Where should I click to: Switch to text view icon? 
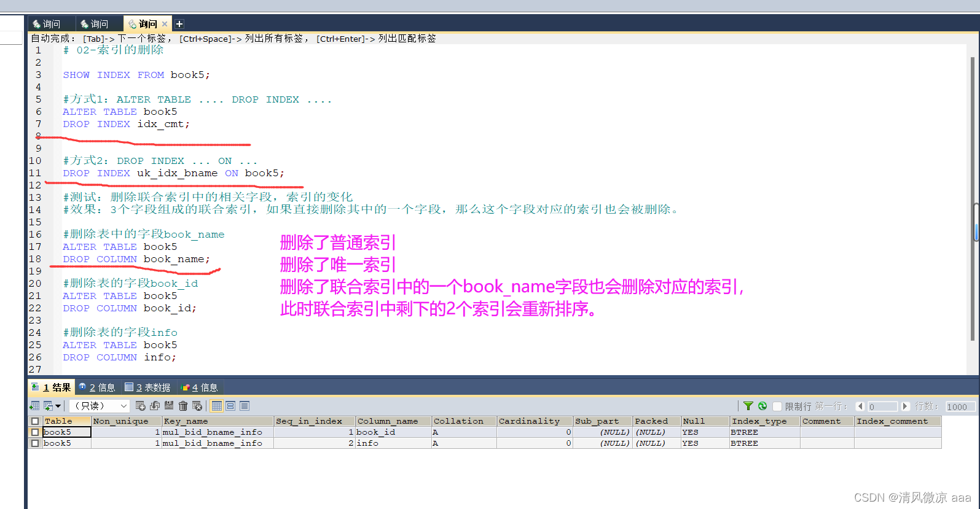pos(245,406)
